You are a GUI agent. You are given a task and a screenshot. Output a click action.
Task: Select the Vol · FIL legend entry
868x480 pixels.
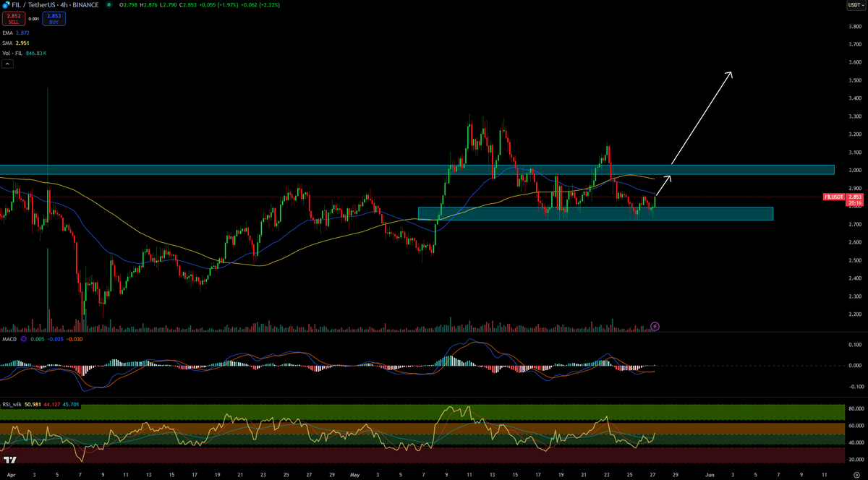click(25, 53)
